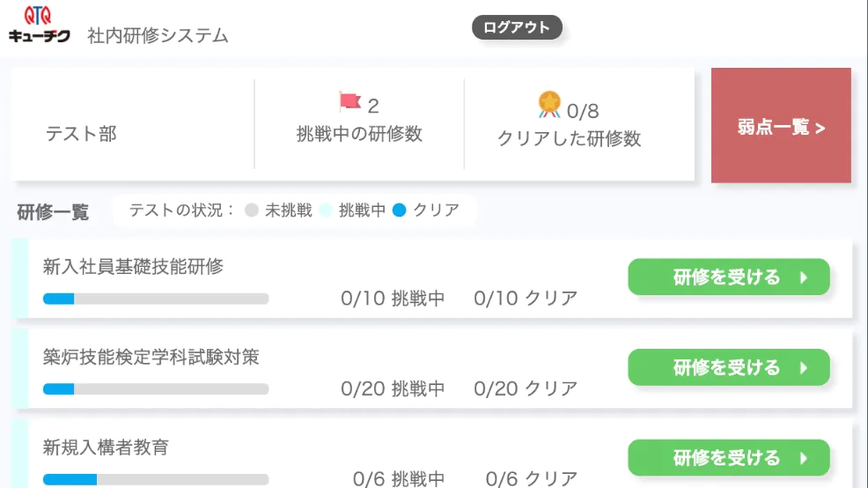
Task: Click the 新入社員基礎技能研修 progress bar
Action: click(156, 299)
